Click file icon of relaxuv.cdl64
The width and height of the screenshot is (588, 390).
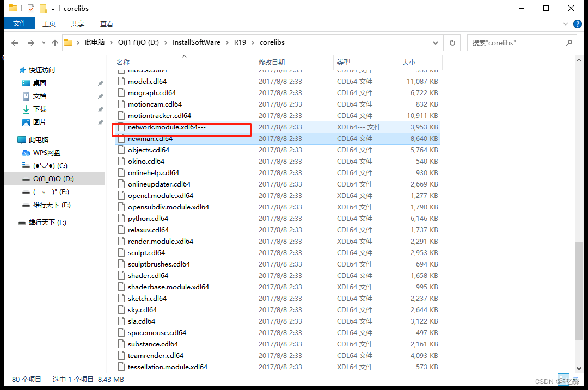tap(121, 230)
